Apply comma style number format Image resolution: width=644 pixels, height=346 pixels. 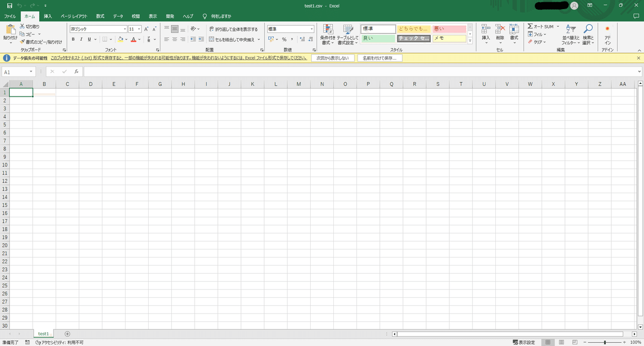click(x=291, y=39)
